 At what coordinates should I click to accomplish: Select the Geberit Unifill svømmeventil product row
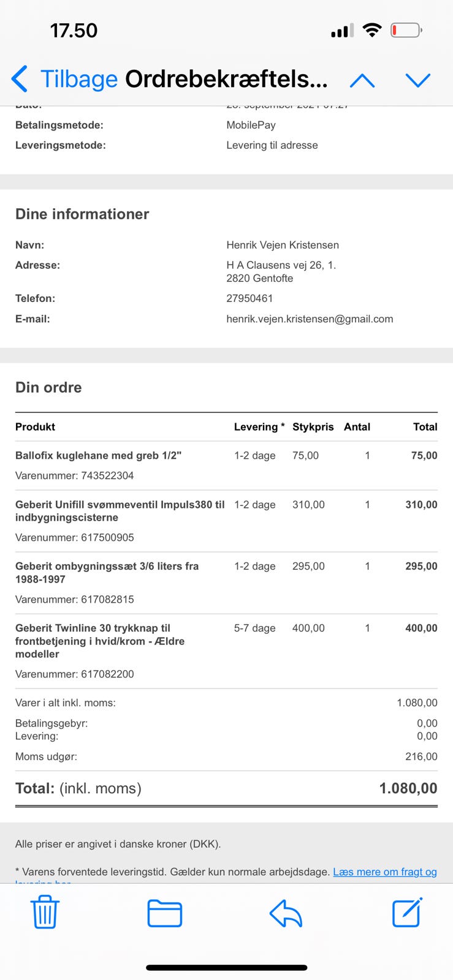point(120,511)
